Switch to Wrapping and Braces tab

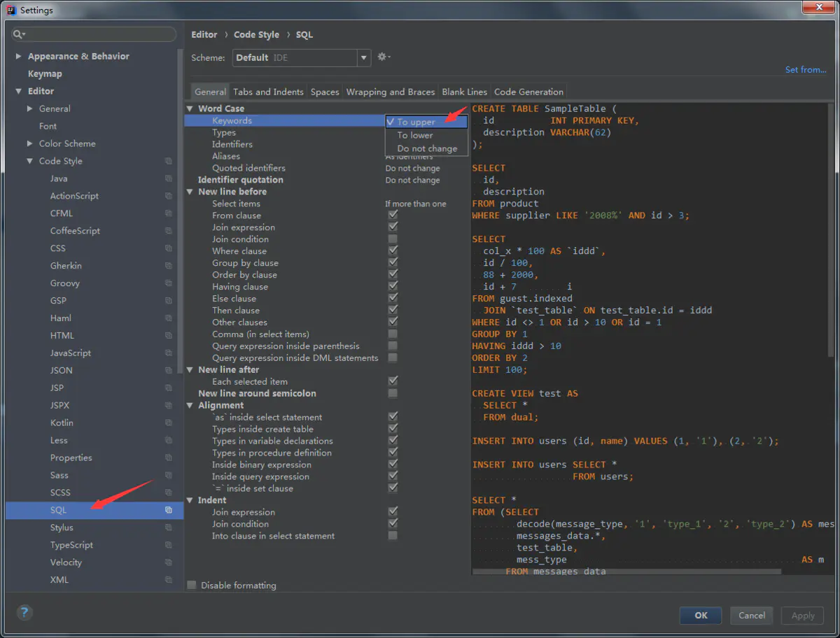coord(391,92)
